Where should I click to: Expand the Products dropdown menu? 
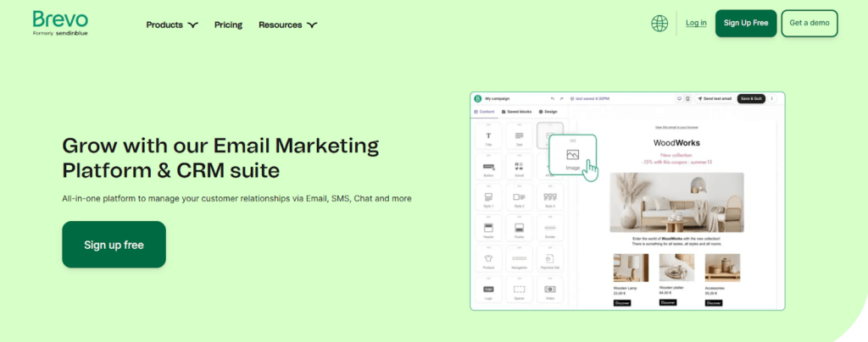[172, 25]
